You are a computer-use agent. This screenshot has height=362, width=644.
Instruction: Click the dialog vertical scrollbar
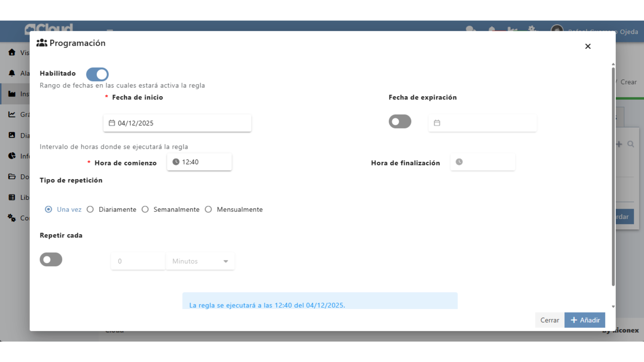[x=613, y=176]
